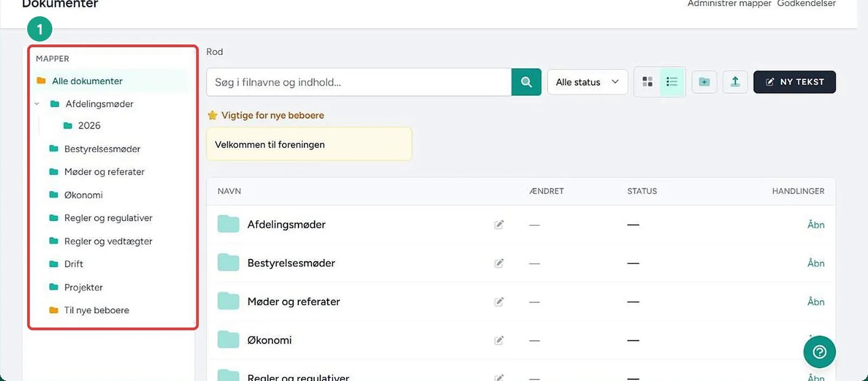
Task: Select Økonomi in the folder tree
Action: point(83,195)
